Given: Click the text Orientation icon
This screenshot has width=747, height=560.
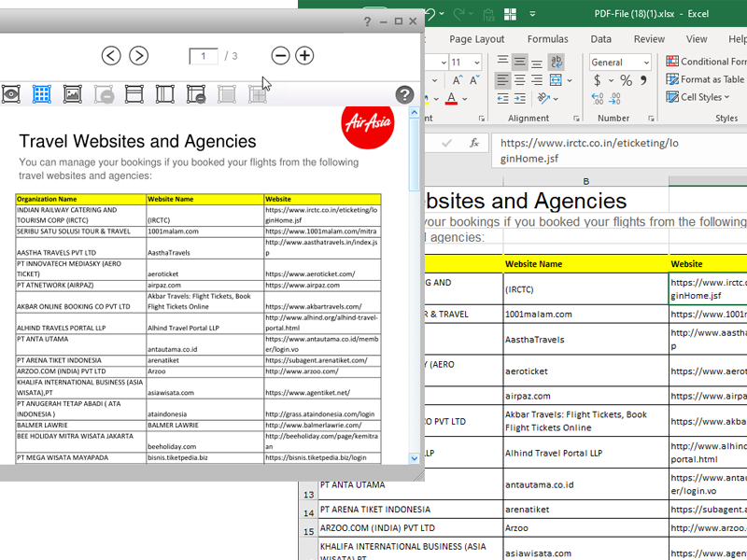Looking at the screenshot, I should (x=543, y=98).
